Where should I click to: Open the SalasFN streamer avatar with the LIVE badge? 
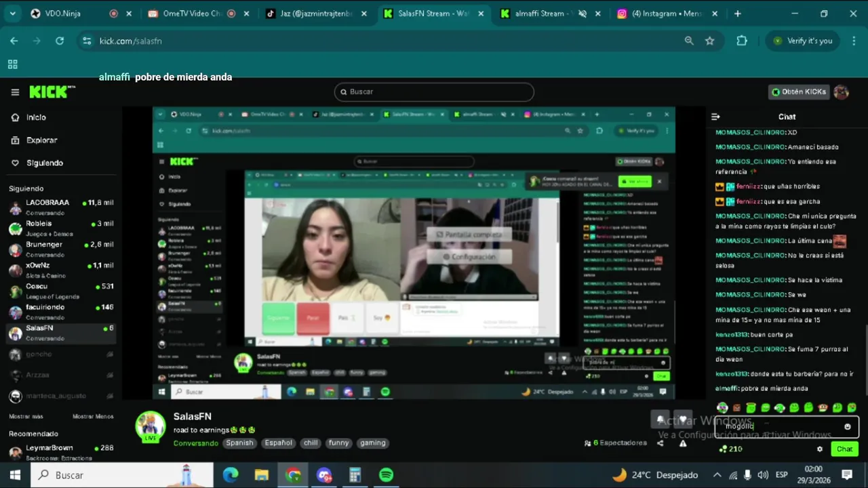coord(150,427)
